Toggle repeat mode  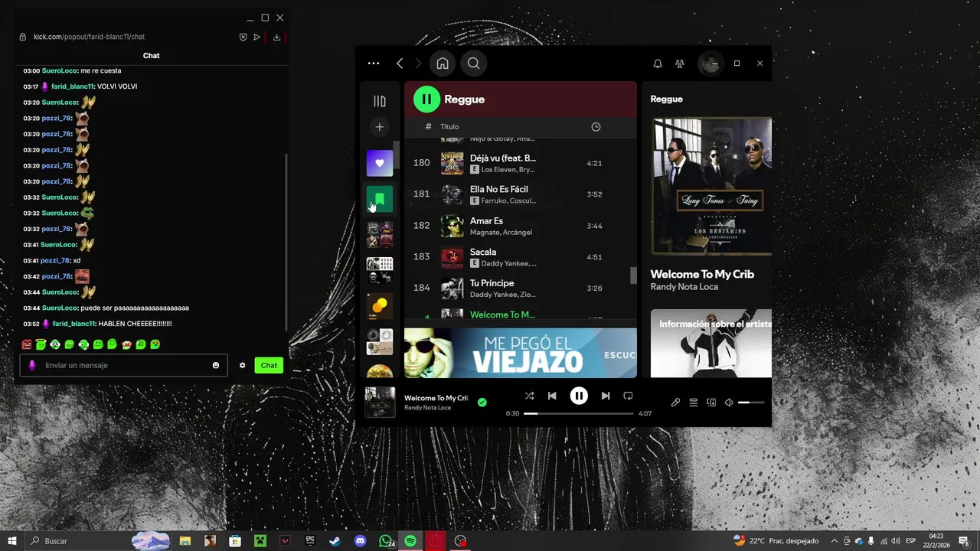pos(628,396)
